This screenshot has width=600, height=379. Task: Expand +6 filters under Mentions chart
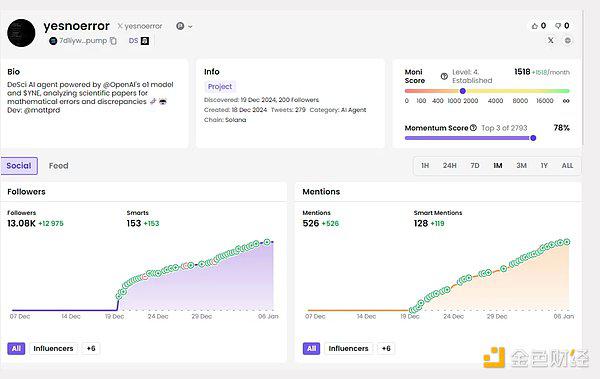click(x=386, y=348)
